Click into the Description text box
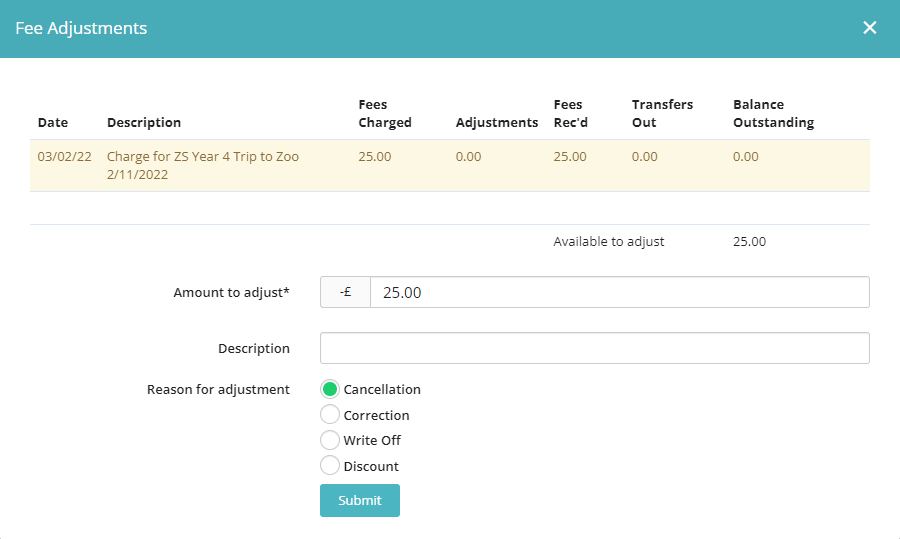 (x=594, y=348)
